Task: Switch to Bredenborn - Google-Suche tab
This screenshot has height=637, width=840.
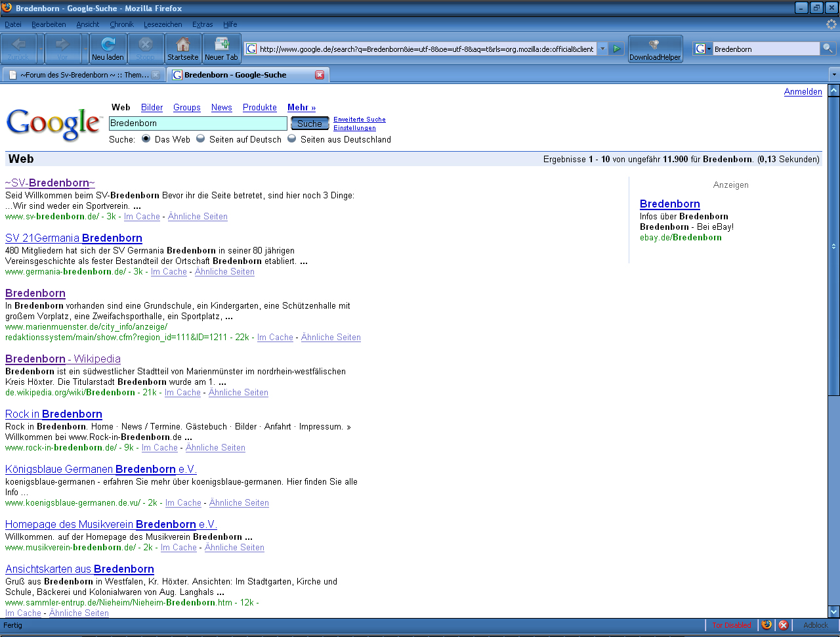Action: pyautogui.click(x=247, y=75)
